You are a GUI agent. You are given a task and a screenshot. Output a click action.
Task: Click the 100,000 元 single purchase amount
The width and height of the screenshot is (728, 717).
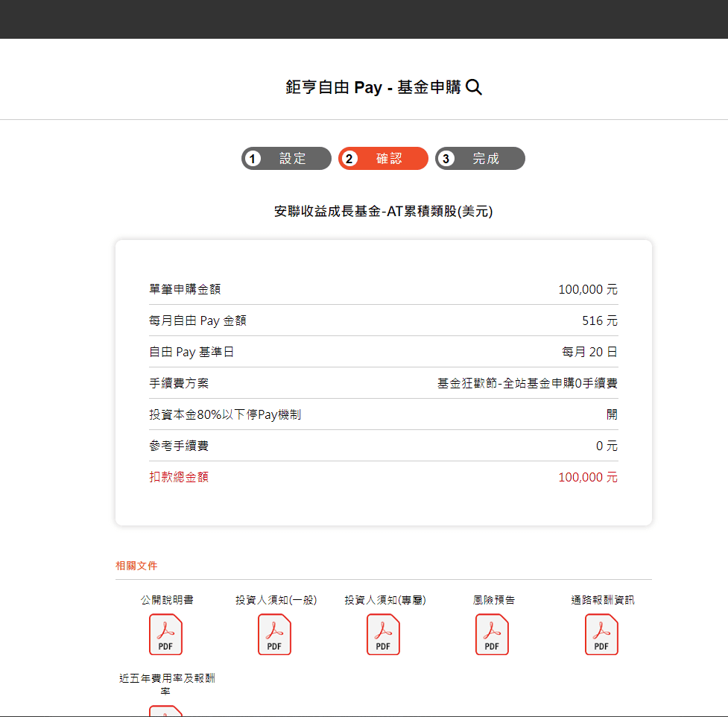588,289
